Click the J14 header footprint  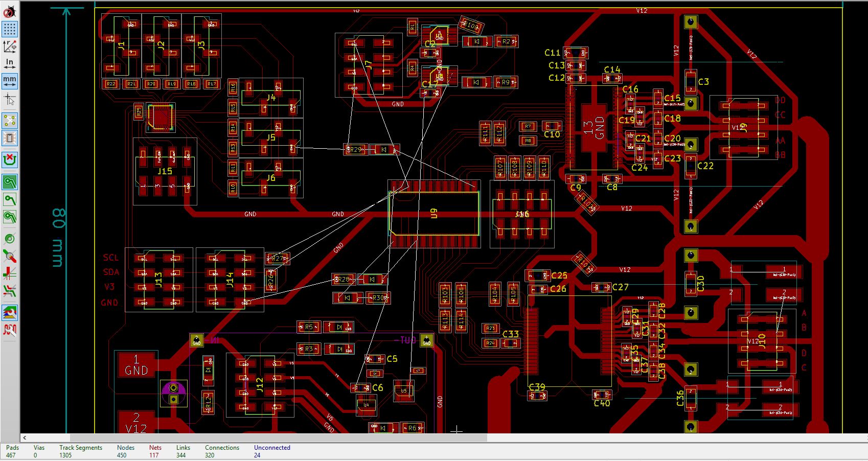pyautogui.click(x=230, y=280)
